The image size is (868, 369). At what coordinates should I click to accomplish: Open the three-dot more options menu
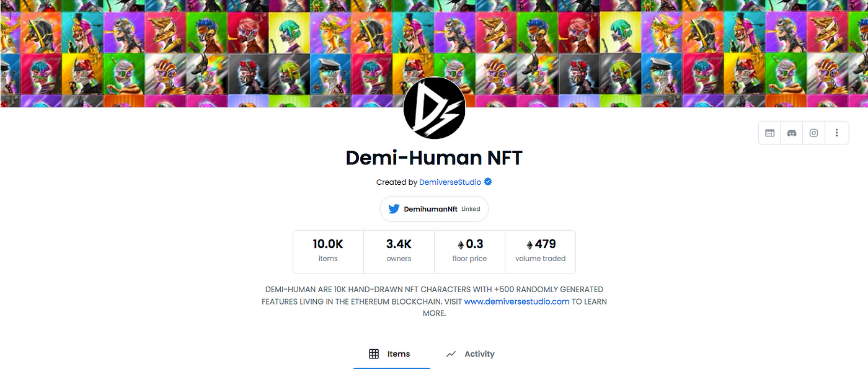point(836,133)
